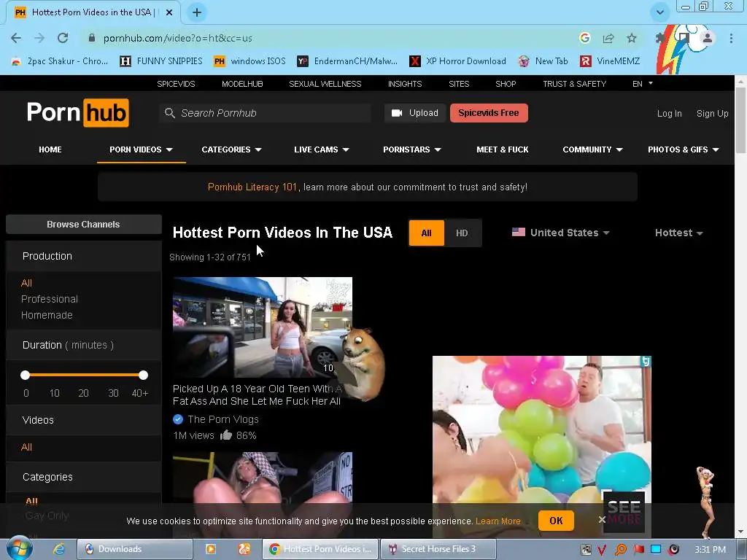747x560 pixels.
Task: Select All under Production filter
Action: pos(26,283)
